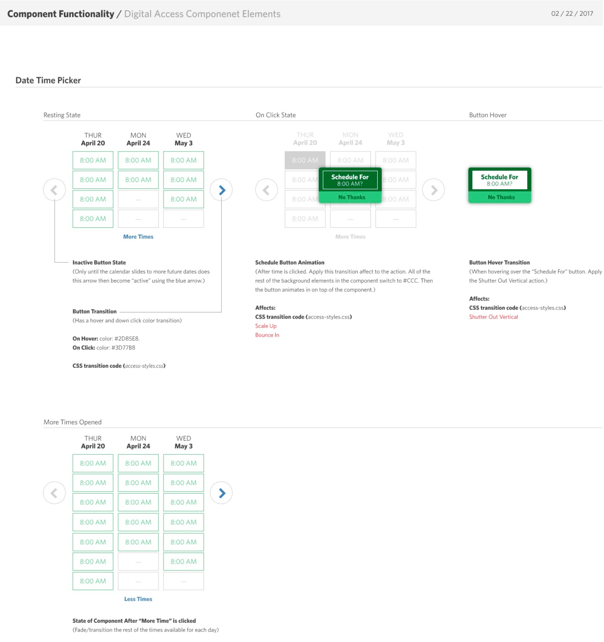604x642 pixels.
Task: Click No Thanks under Button Hover
Action: click(x=501, y=197)
